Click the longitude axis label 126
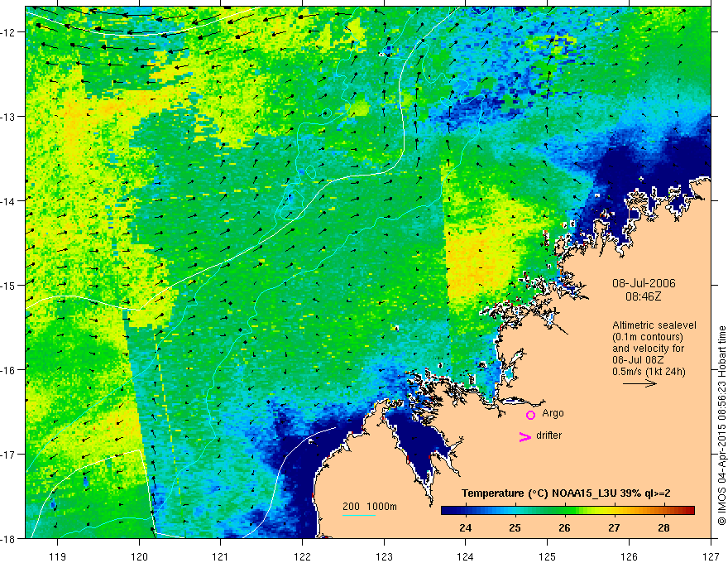The image size is (728, 563). (x=629, y=557)
